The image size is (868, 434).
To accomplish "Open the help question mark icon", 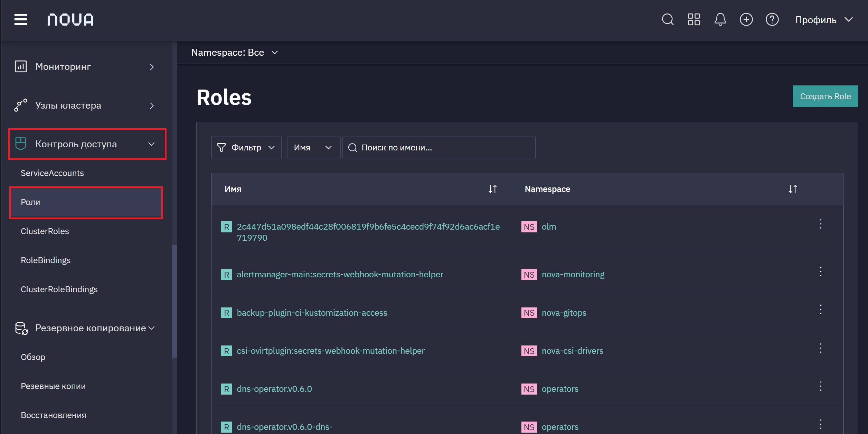I will 772,19.
